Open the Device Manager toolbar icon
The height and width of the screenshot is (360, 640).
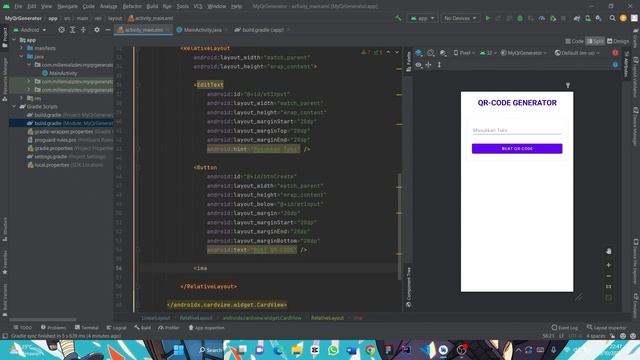(x=588, y=18)
